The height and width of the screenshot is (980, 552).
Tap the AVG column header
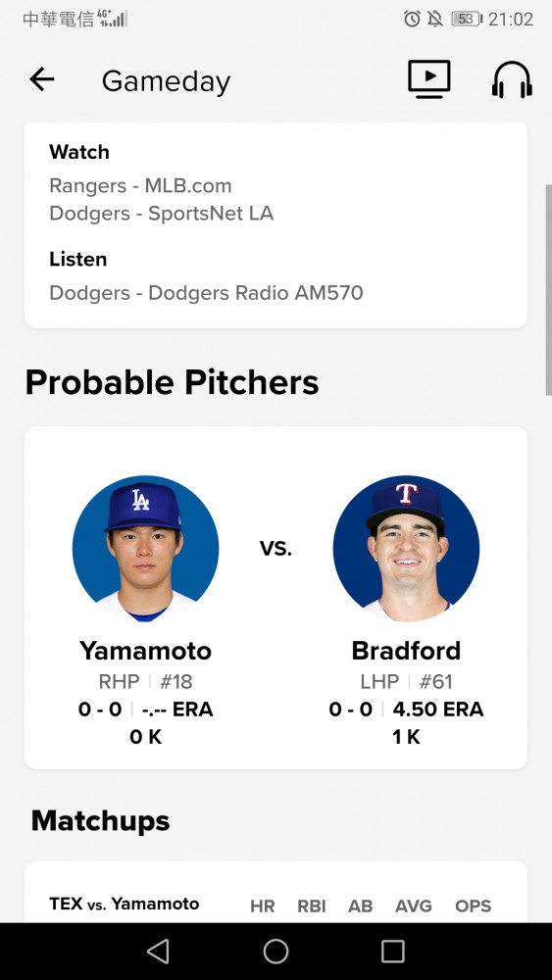coord(414,906)
